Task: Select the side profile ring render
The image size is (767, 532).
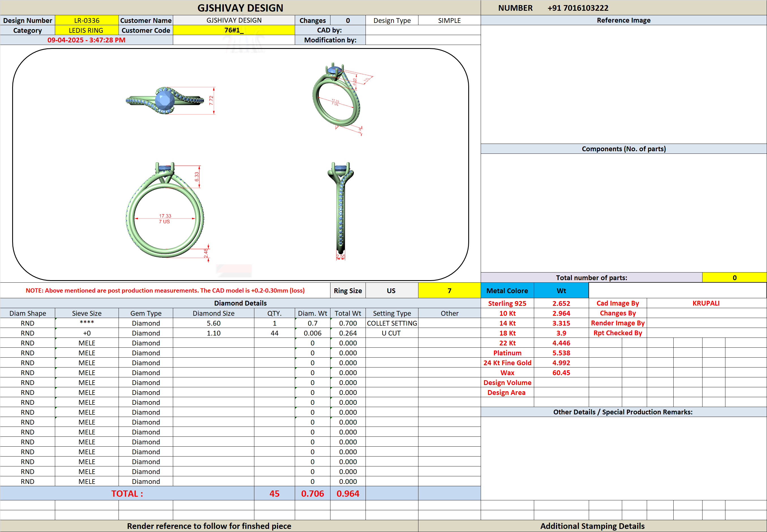Action: (341, 209)
